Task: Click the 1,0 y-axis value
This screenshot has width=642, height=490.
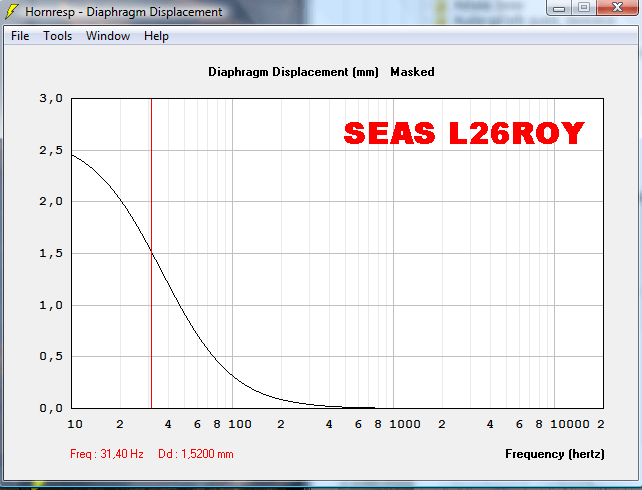Action: point(51,305)
